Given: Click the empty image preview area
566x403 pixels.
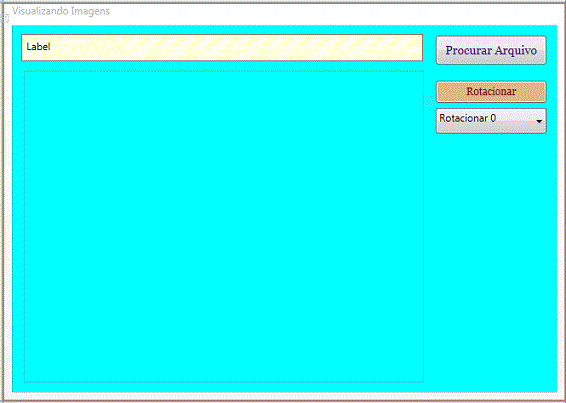Looking at the screenshot, I should (224, 226).
